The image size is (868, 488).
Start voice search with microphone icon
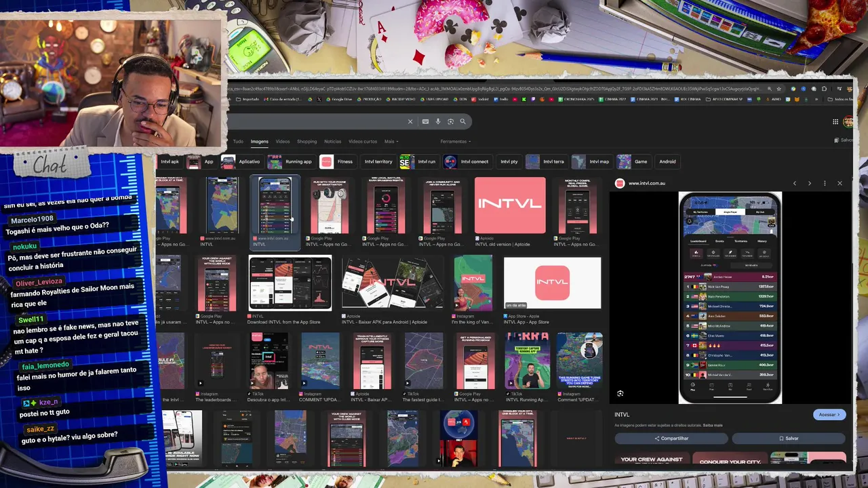point(438,121)
